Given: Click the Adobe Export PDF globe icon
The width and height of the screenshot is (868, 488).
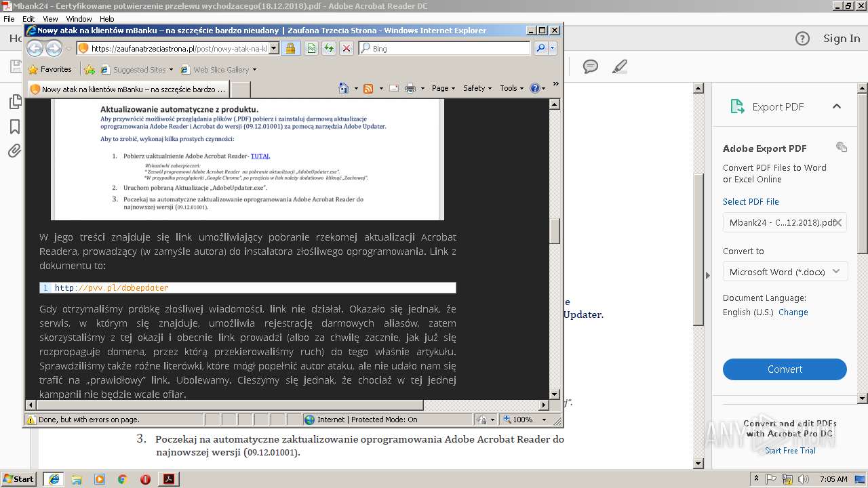Looking at the screenshot, I should click(x=842, y=147).
